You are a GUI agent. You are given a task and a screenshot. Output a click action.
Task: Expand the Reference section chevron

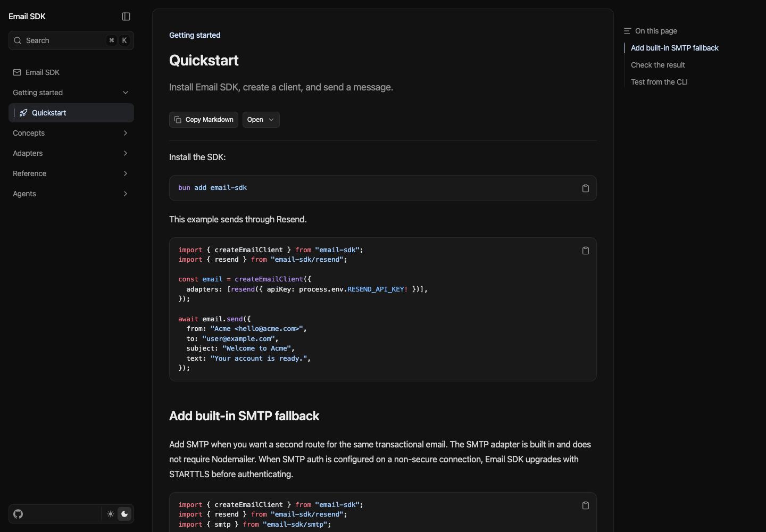coord(126,173)
